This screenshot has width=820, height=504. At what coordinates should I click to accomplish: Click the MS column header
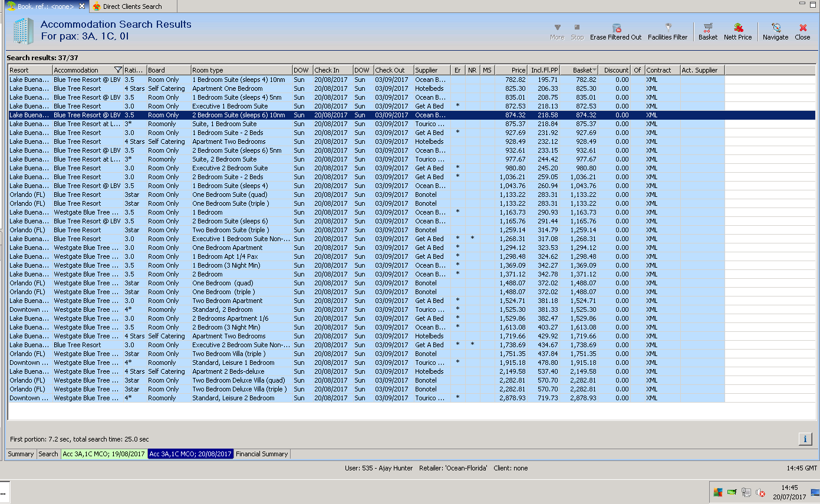pos(487,70)
